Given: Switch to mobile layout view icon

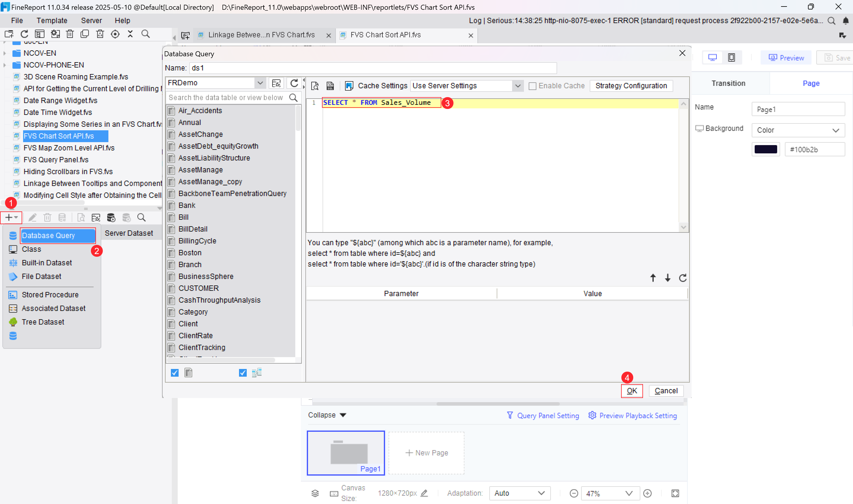Looking at the screenshot, I should tap(731, 57).
